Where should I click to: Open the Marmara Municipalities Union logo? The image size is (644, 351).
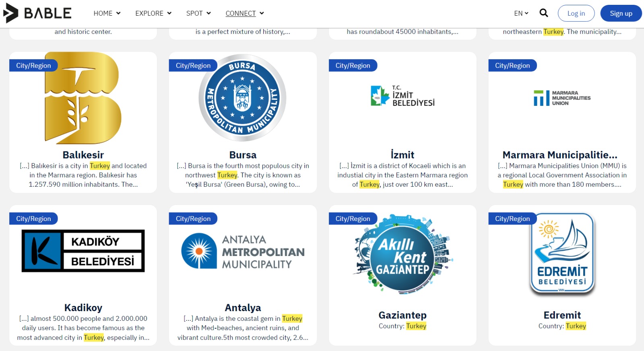[562, 98]
